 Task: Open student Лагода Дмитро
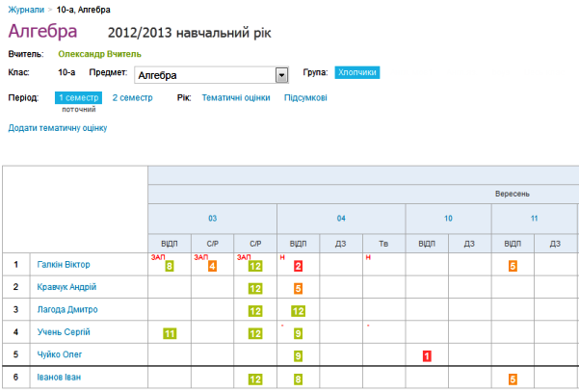(x=66, y=310)
